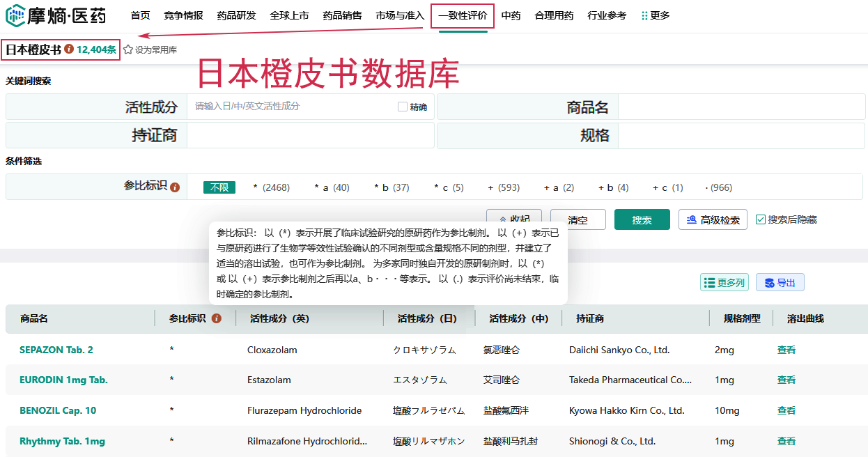Filter by 参比标识 * (2468)
The image size is (868, 457).
click(271, 187)
